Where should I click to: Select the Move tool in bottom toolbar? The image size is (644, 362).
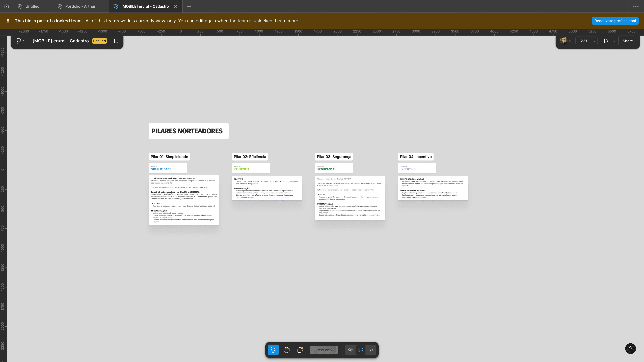273,350
